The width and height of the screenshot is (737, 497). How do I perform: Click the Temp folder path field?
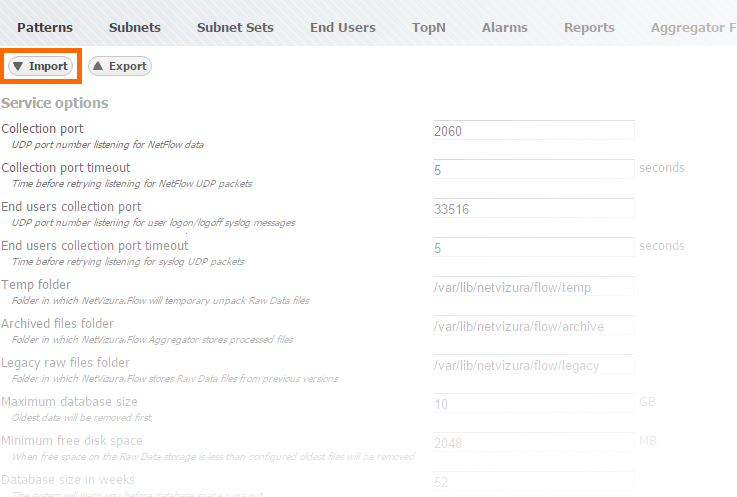pos(533,286)
